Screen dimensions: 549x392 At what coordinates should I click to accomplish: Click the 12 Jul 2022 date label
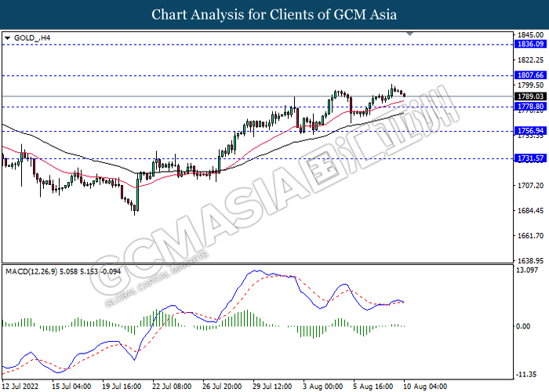pyautogui.click(x=20, y=387)
